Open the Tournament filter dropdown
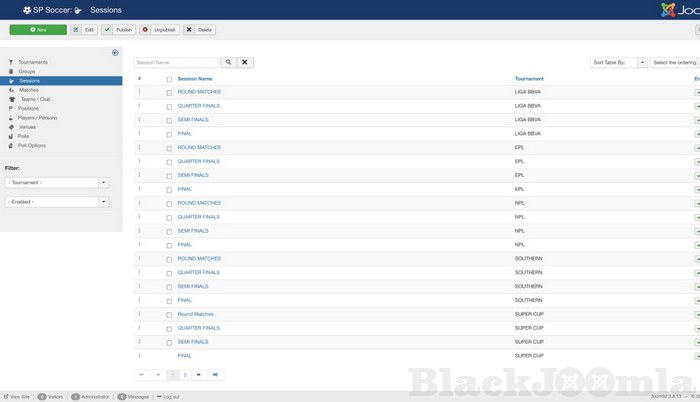 click(57, 183)
